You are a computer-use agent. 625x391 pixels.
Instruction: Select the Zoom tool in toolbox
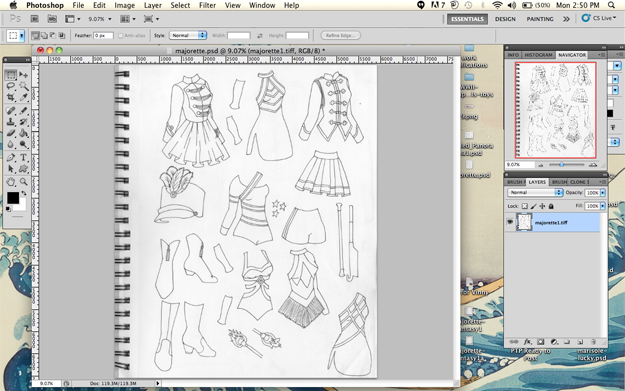pos(24,182)
